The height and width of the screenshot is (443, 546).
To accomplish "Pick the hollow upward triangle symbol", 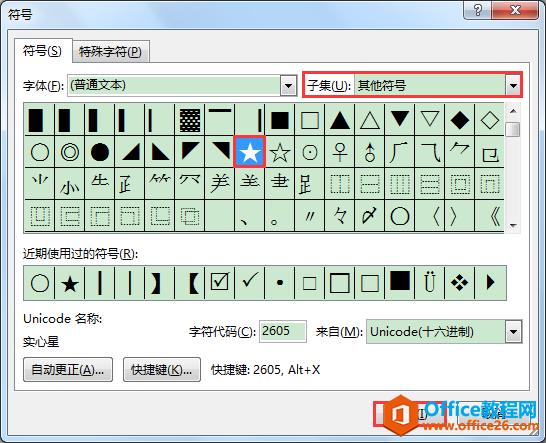I will [370, 120].
